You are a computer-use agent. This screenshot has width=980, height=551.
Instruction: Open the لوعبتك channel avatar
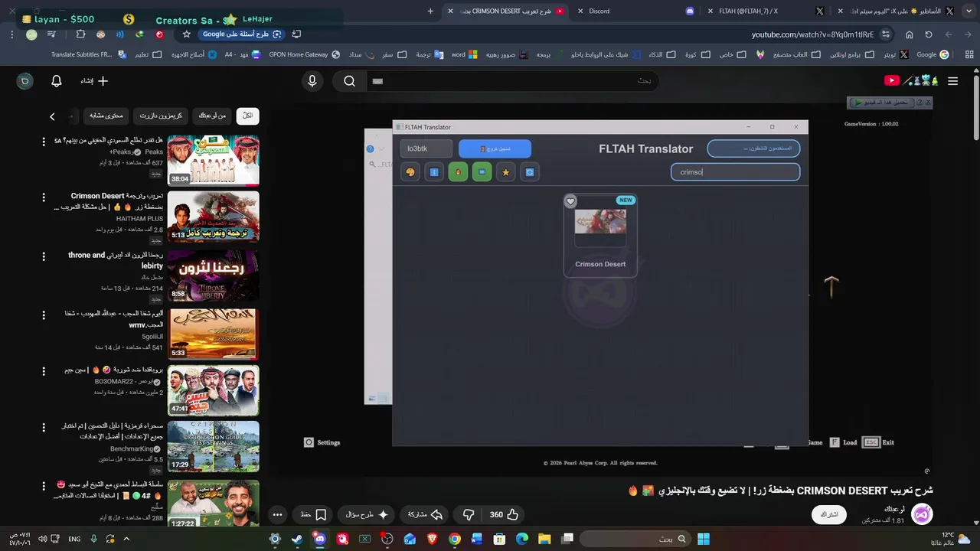(x=922, y=514)
